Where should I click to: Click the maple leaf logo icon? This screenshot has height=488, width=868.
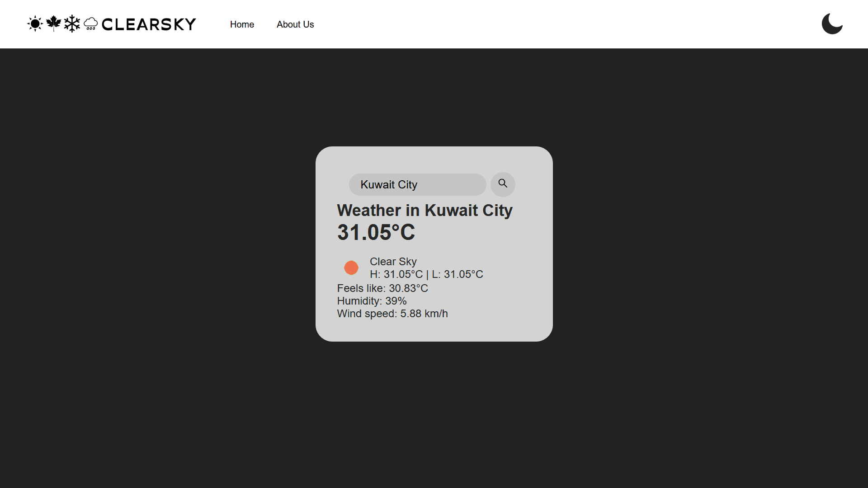53,23
